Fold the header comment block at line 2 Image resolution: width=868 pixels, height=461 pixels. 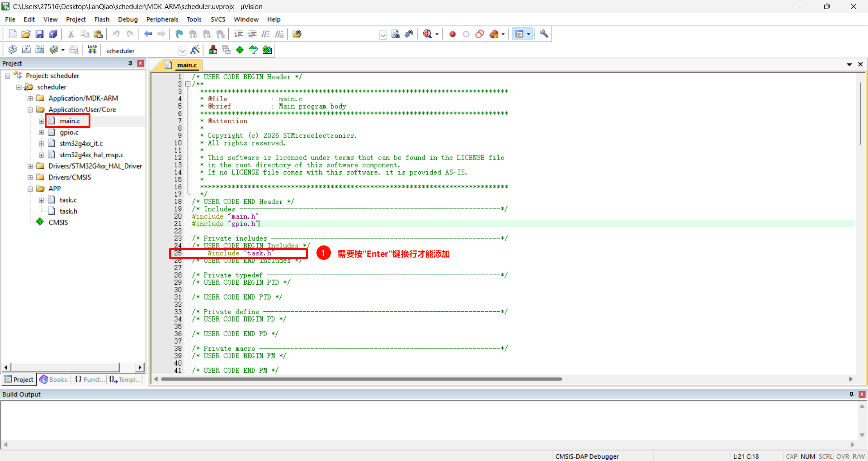(x=188, y=84)
